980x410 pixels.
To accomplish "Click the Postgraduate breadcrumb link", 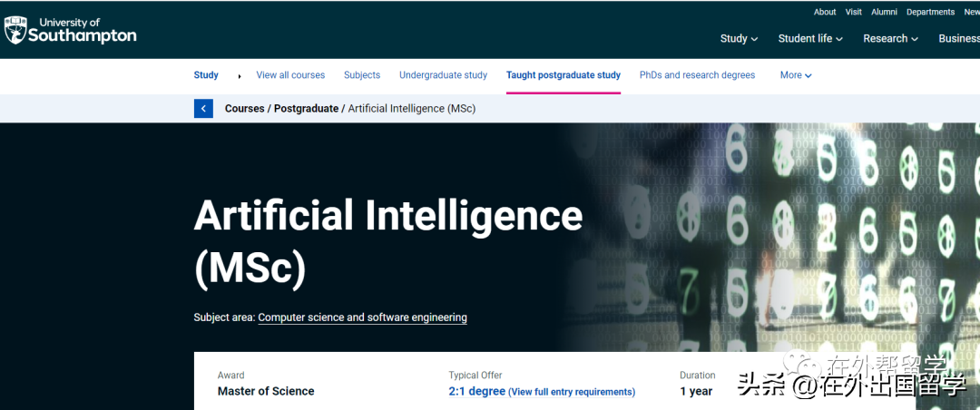I will click(307, 108).
